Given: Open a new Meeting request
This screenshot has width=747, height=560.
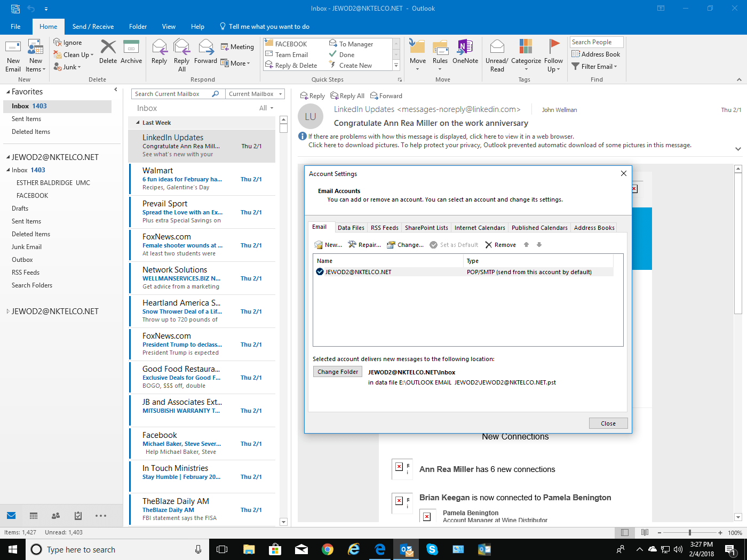Looking at the screenshot, I should 237,47.
